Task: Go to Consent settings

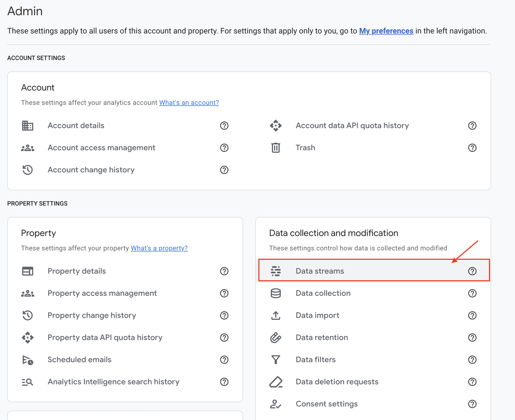Action: [x=327, y=404]
